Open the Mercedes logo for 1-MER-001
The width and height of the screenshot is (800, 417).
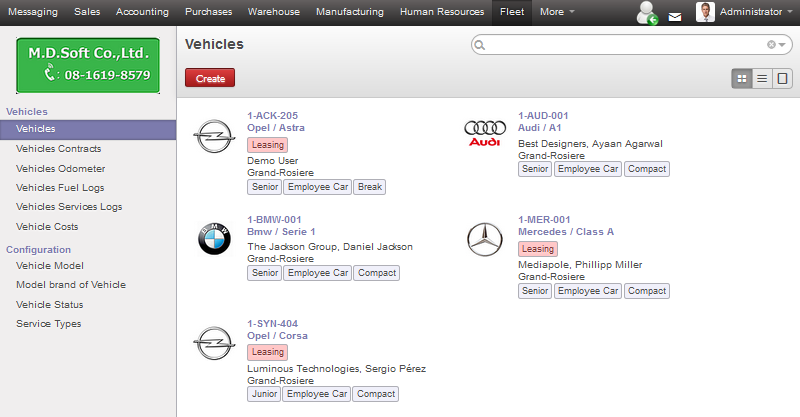[x=485, y=239]
